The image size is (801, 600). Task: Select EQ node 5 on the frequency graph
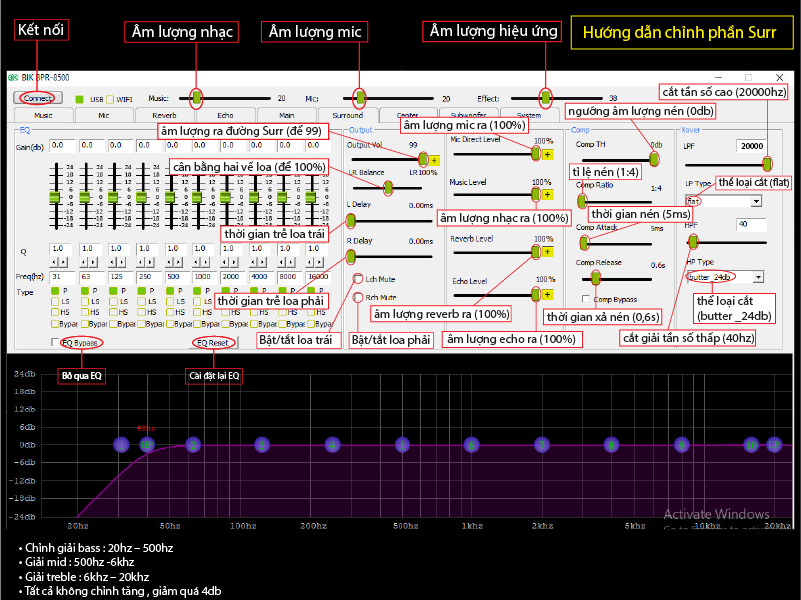(x=403, y=445)
